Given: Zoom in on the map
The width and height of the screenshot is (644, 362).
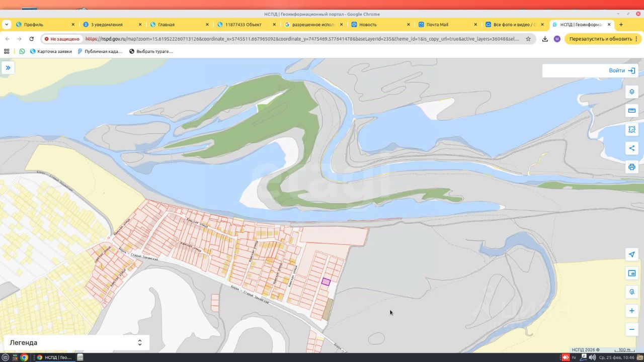Looking at the screenshot, I should point(632,311).
